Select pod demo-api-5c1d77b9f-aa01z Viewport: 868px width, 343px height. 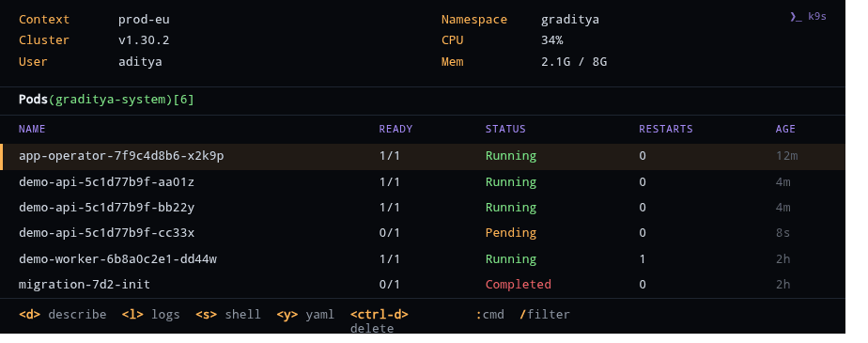click(x=423, y=182)
